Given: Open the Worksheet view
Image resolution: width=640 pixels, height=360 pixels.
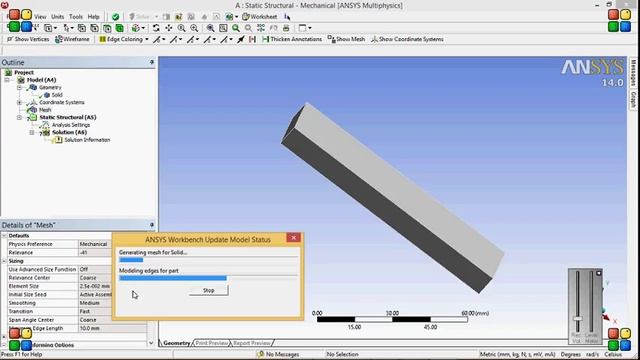Looking at the screenshot, I should coord(260,17).
